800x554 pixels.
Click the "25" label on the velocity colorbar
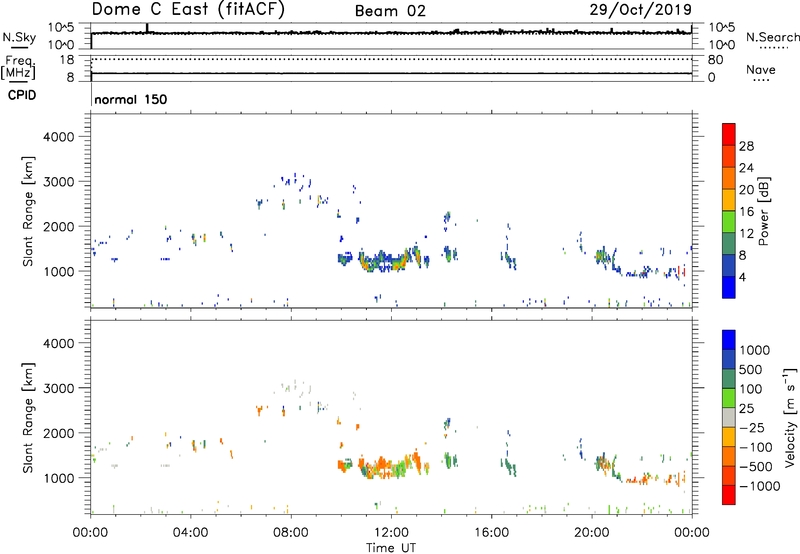746,408
